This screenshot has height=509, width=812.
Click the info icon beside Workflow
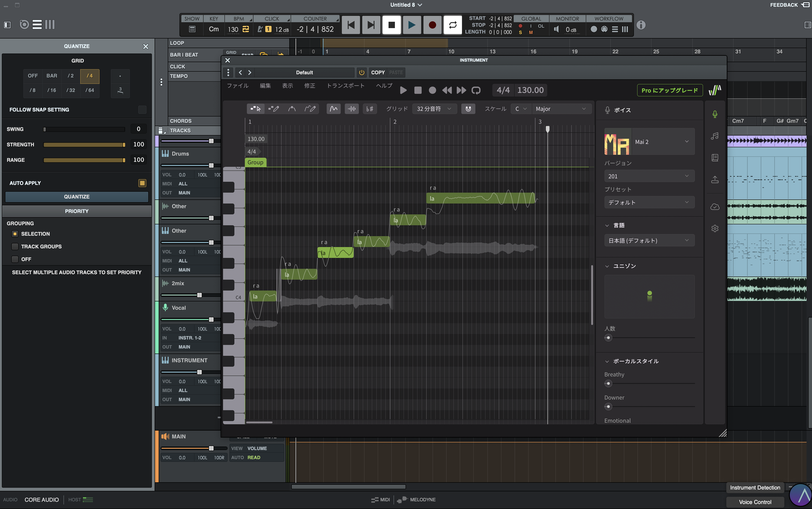tap(641, 25)
